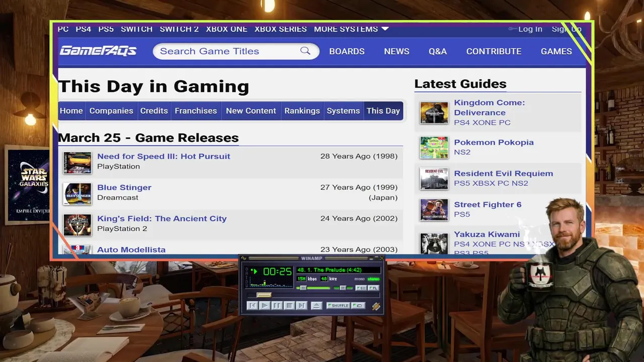Select the PS4 system link
The image size is (644, 362).
84,29
